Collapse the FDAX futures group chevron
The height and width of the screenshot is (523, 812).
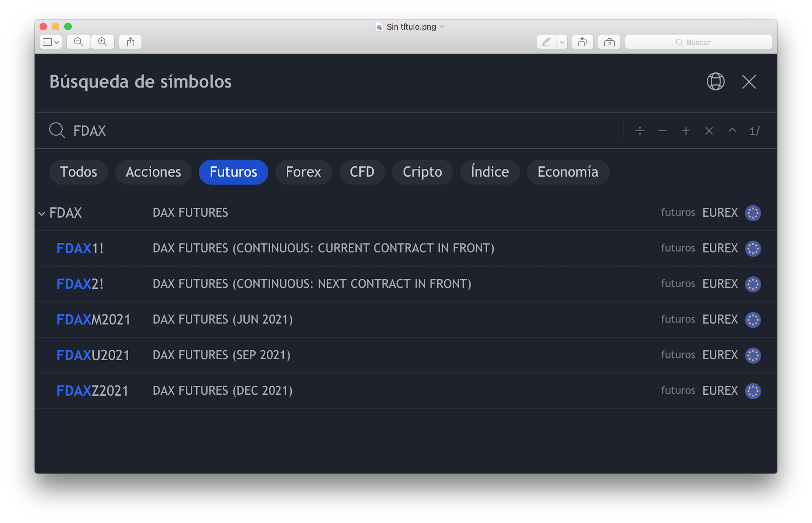point(42,214)
